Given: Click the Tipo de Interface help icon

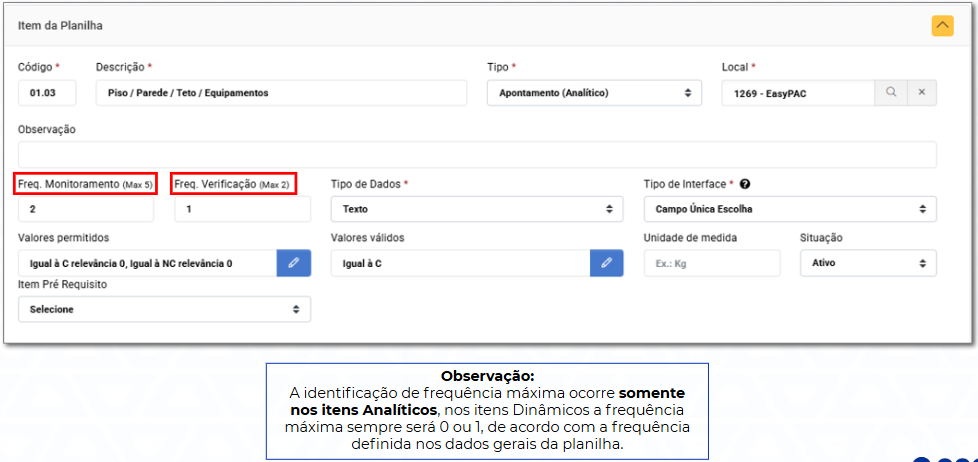Looking at the screenshot, I should [x=745, y=184].
